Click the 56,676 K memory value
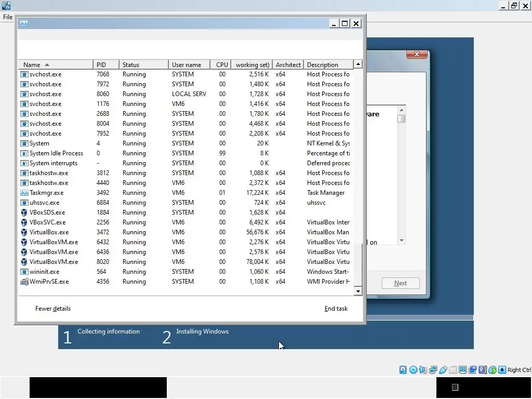The height and width of the screenshot is (399, 532). (x=258, y=232)
